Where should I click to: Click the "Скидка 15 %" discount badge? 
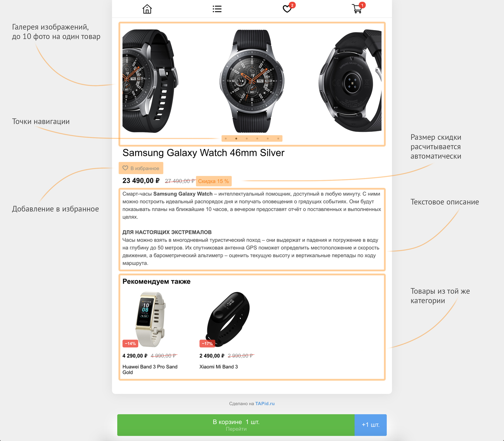(213, 181)
